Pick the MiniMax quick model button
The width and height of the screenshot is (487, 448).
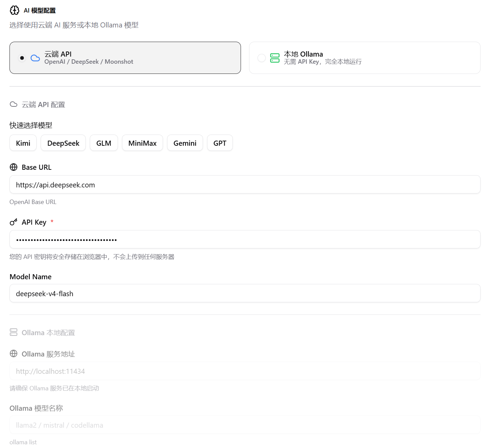(x=142, y=143)
